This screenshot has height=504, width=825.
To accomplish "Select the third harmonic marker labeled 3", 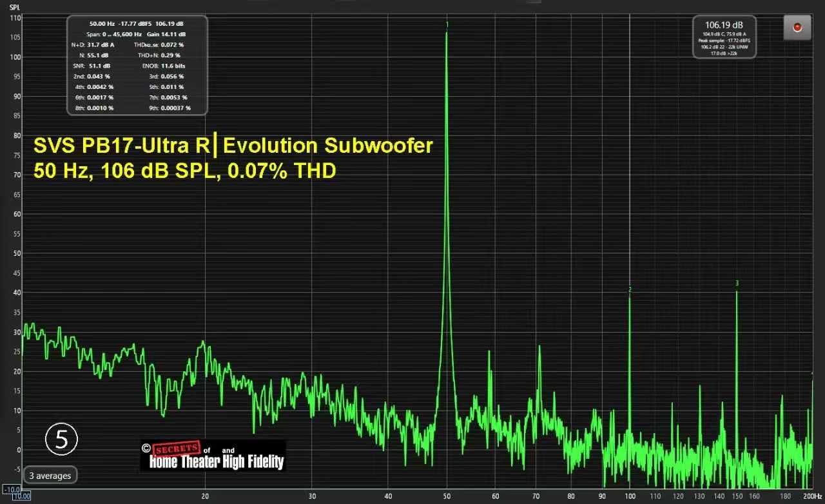I will 737,283.
